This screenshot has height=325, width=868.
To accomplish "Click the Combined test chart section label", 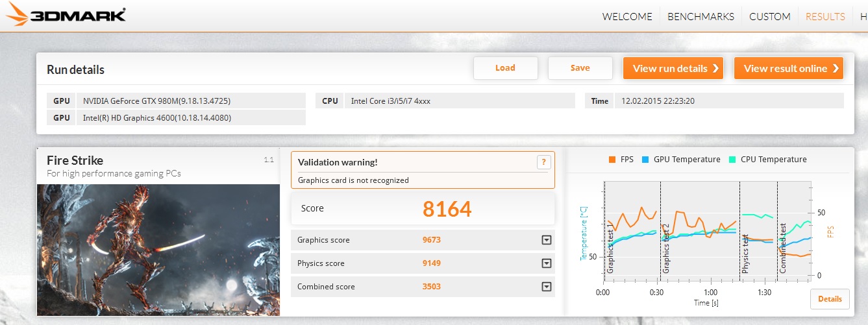I will pos(783,247).
